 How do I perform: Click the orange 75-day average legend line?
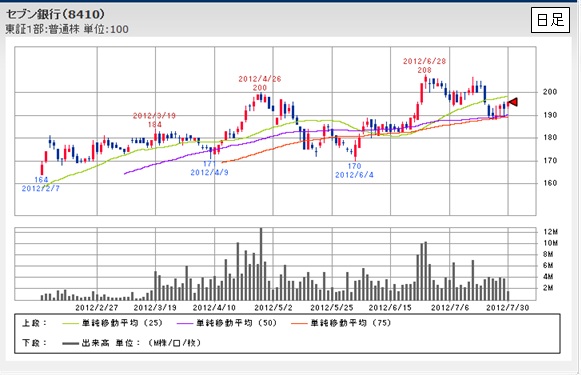coord(299,323)
